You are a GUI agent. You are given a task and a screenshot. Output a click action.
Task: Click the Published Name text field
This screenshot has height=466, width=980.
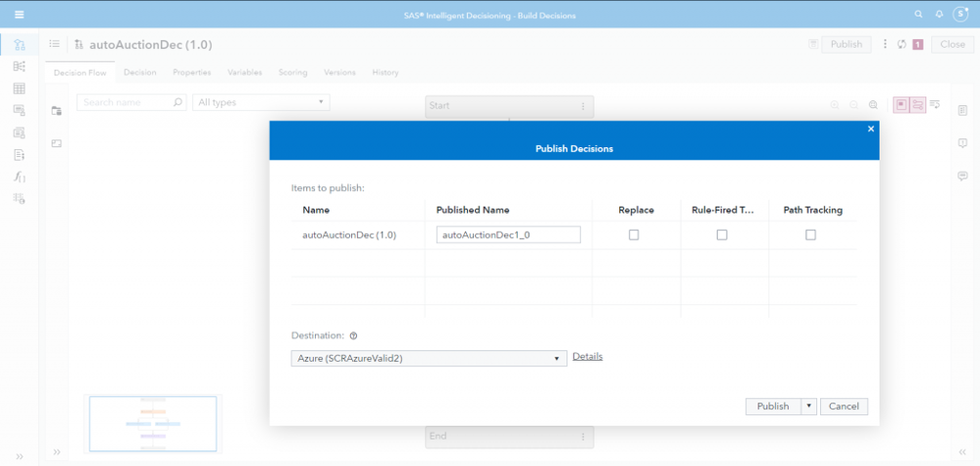click(508, 234)
